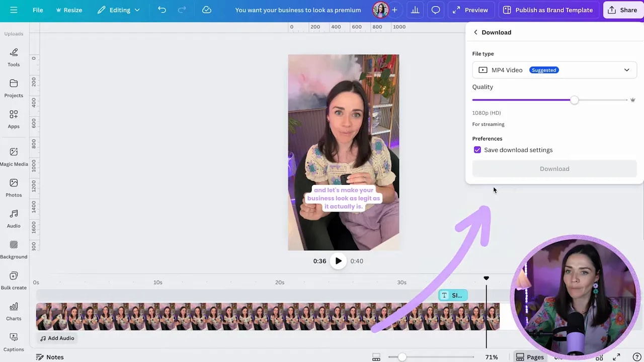Toggle the Notes panel
Viewport: 644px width, 362px height.
50,357
